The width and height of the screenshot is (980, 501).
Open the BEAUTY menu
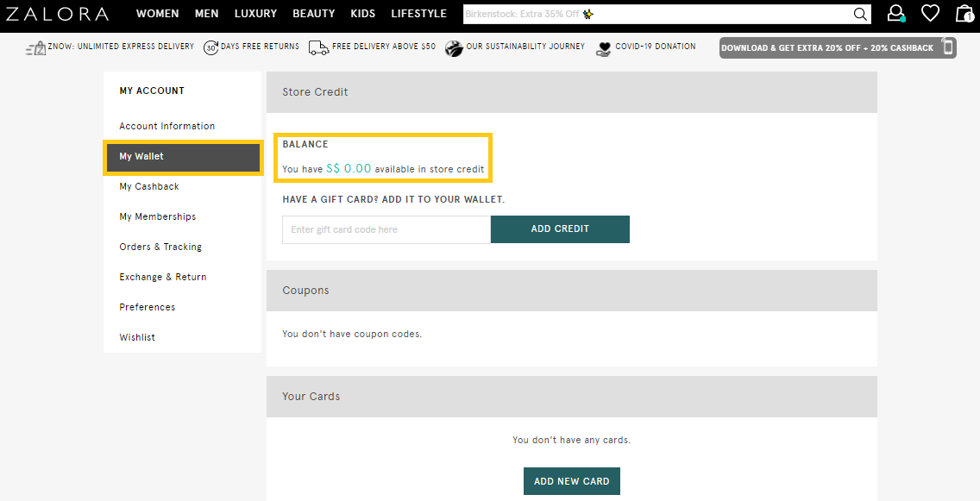(313, 13)
